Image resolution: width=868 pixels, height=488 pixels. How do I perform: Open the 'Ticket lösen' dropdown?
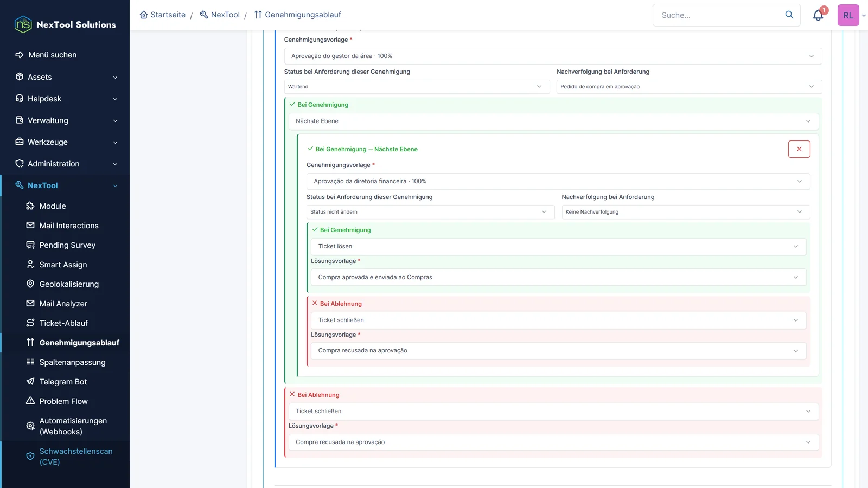tap(558, 246)
